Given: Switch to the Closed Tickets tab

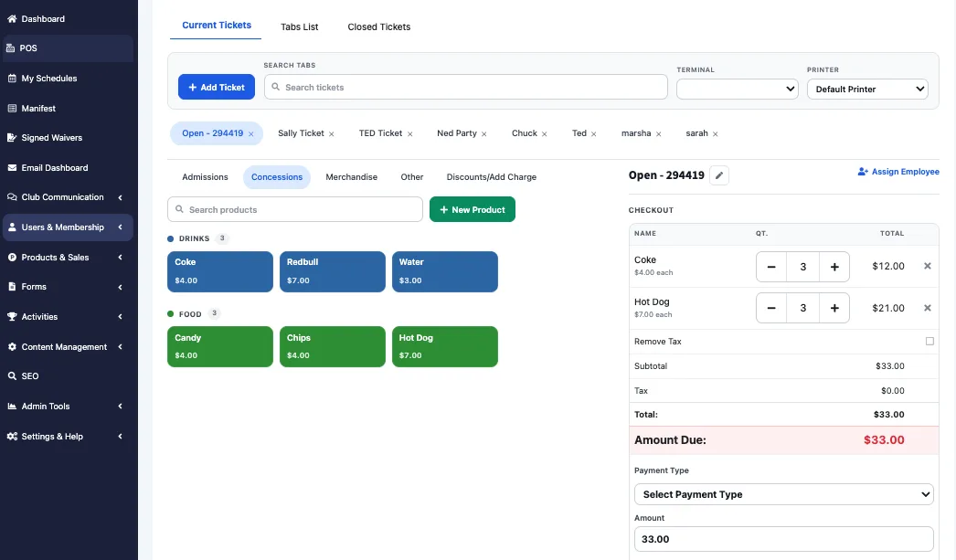Looking at the screenshot, I should (x=378, y=26).
